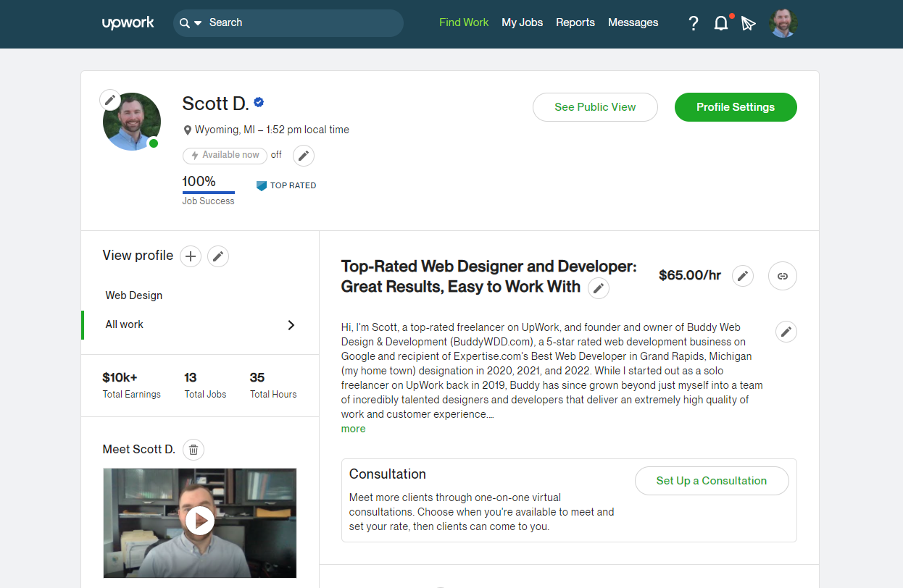Edit the profile photo pencil icon

click(110, 100)
